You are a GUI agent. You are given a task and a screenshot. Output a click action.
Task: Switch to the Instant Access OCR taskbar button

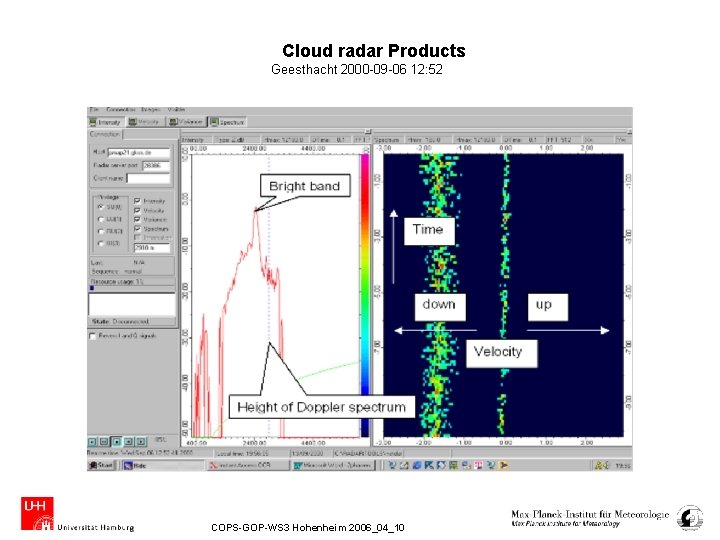(248, 466)
